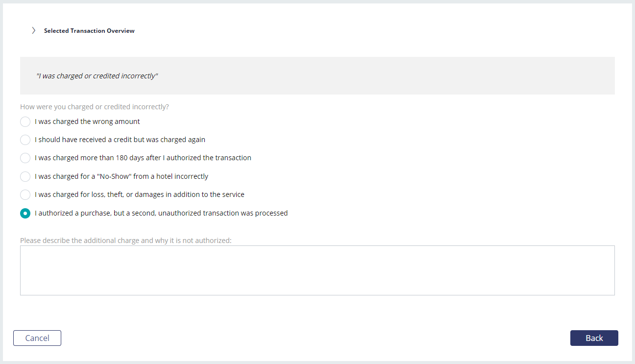Click label about loss, theft, or damages charge
Screen dimensions: 635x364
[x=140, y=194]
